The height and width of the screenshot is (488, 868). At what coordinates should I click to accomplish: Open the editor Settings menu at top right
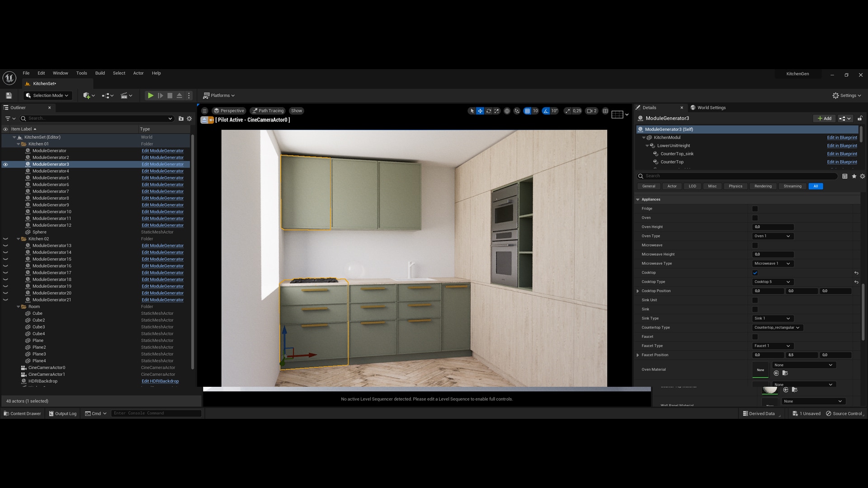coord(846,95)
